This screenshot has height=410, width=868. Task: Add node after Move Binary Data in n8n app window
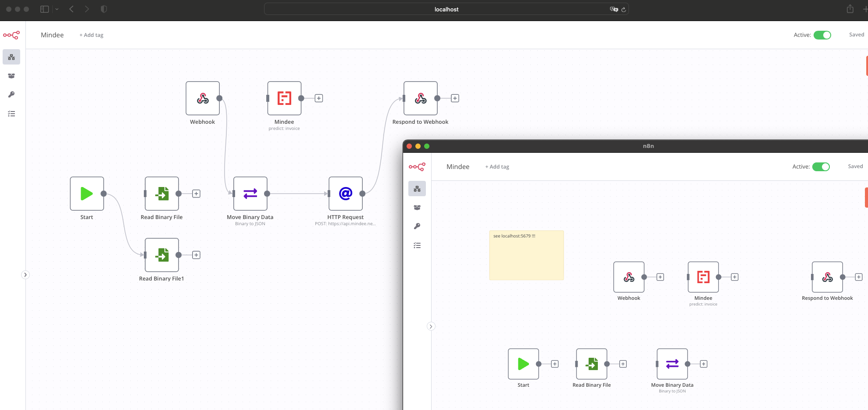point(704,364)
